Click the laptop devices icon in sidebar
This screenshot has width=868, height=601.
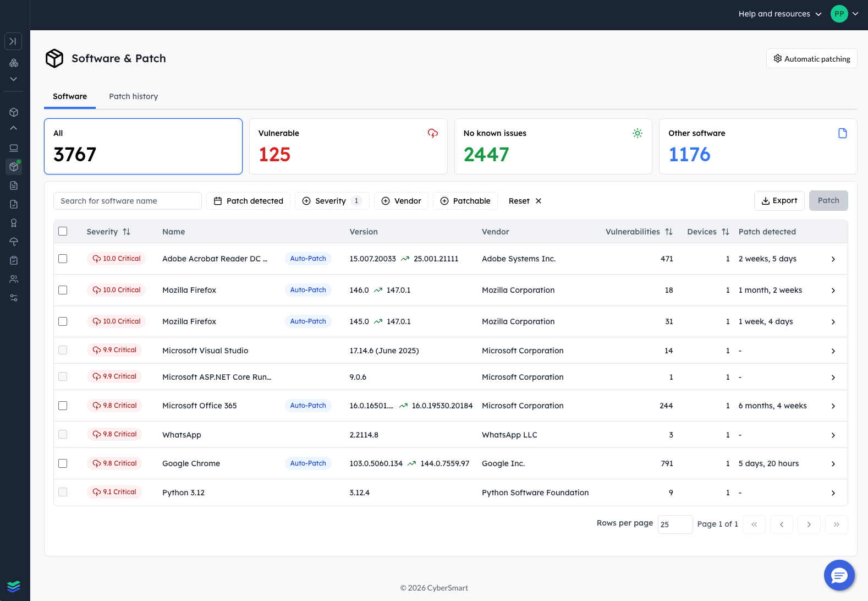[14, 148]
